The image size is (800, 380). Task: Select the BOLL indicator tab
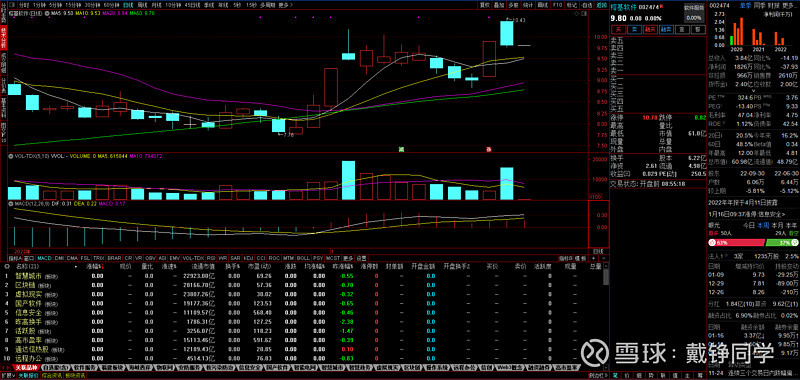303,258
